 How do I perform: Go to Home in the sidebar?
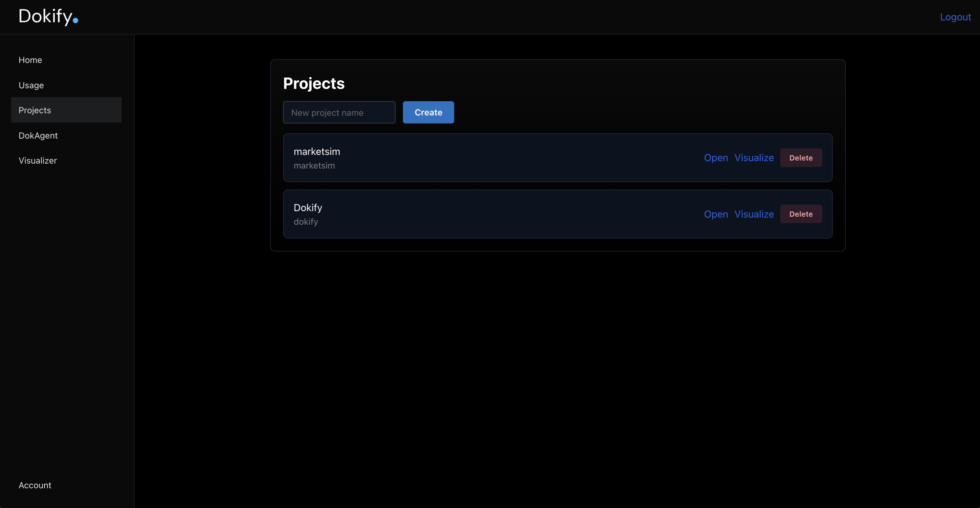(x=30, y=60)
